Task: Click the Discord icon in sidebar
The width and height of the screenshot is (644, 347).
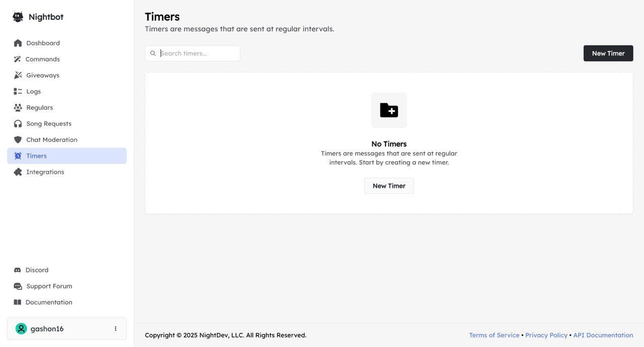Action: 18,270
